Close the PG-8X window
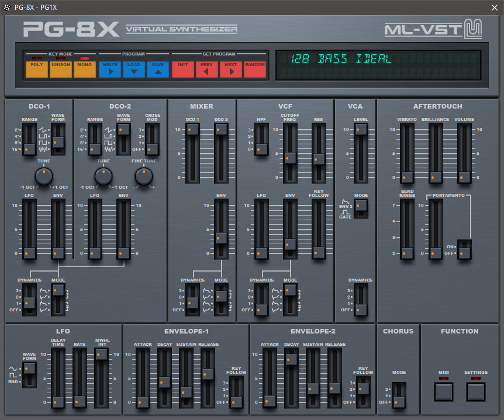The width and height of the screenshot is (504, 420). pyautogui.click(x=495, y=8)
